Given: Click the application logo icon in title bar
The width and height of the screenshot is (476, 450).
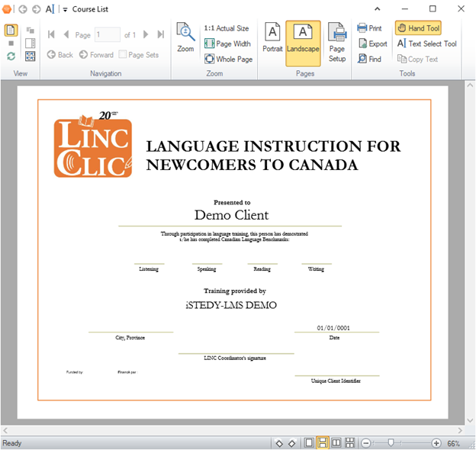Looking at the screenshot, I should (7, 9).
